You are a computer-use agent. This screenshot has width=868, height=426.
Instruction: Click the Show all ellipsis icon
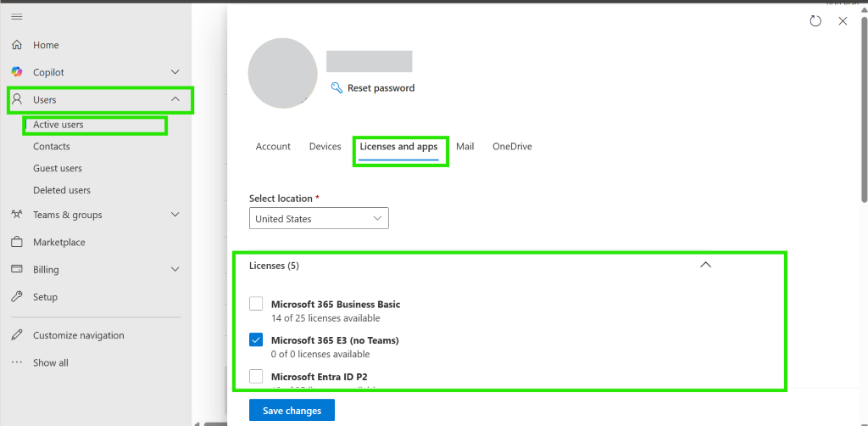[x=17, y=363]
